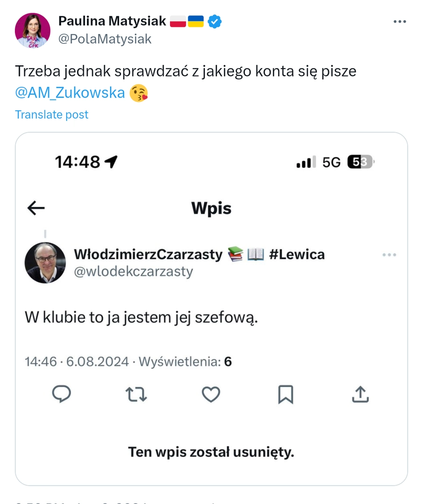
Task: Click the Translate post link
Action: pos(52,115)
